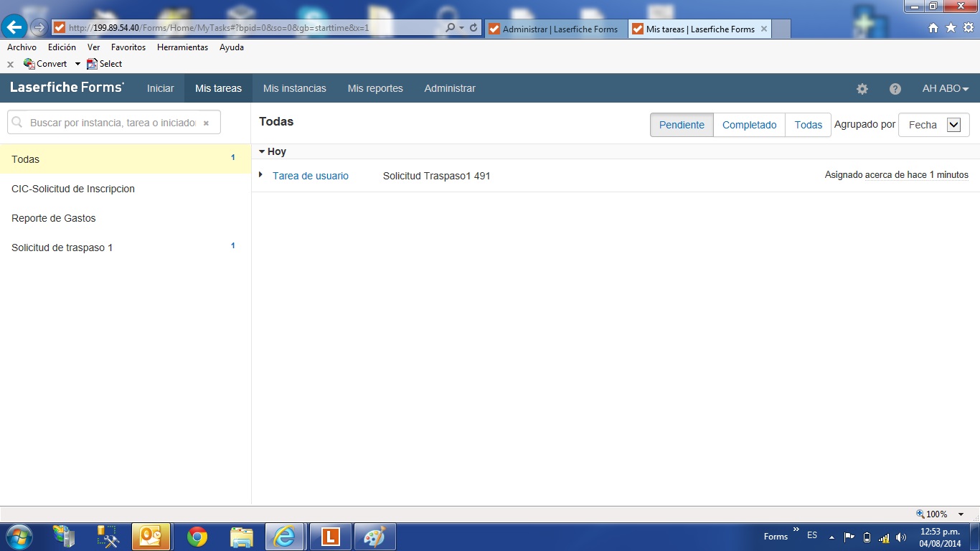
Task: Open the Fecha grouping dropdown
Action: click(934, 125)
